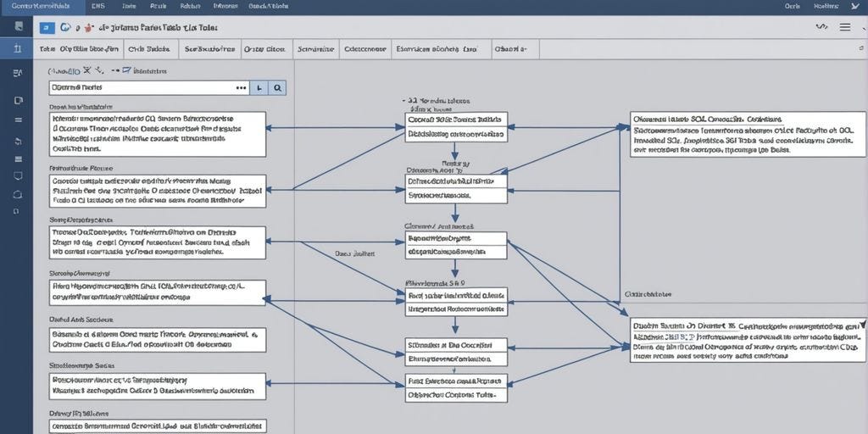Select the first four-line text box in left panel

coord(157,134)
